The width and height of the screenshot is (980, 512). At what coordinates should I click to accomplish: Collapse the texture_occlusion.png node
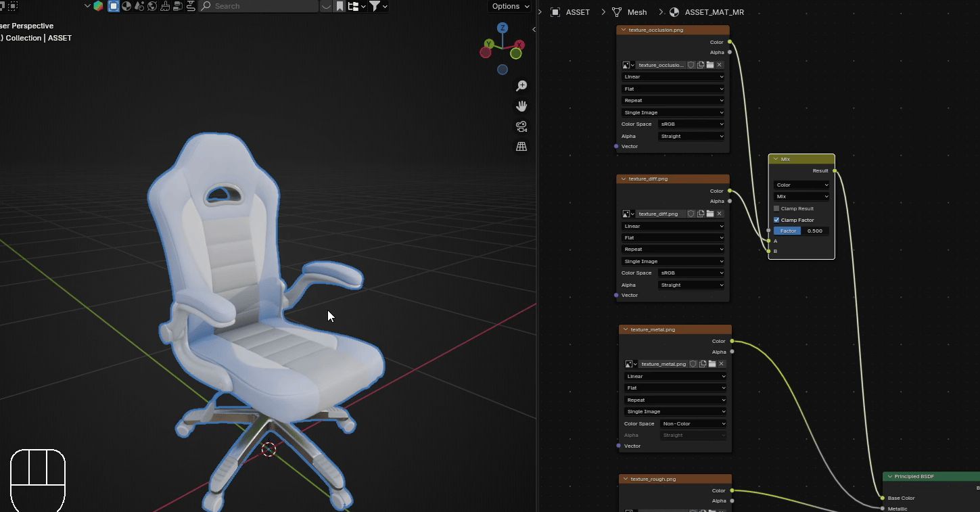click(x=623, y=30)
